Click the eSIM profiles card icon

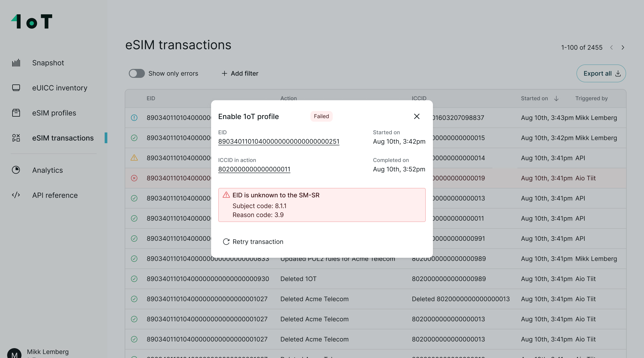coord(16,113)
